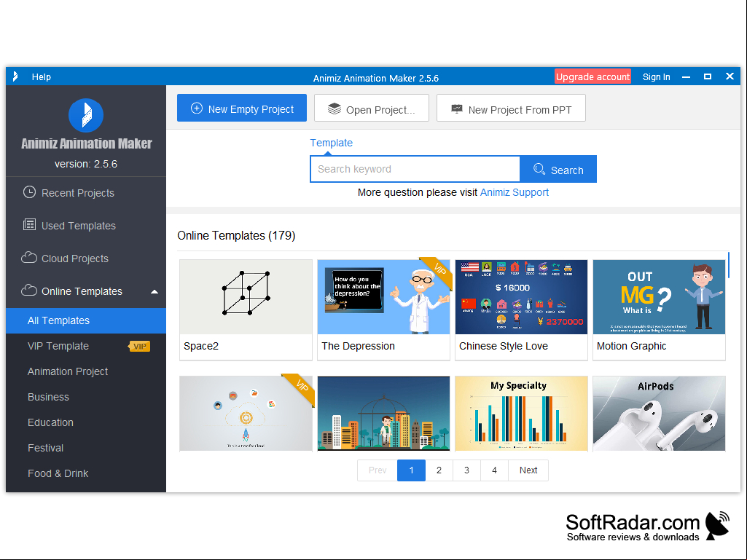Screen dimensions: 747x560
Task: Click Sign In in title bar
Action: click(x=656, y=76)
